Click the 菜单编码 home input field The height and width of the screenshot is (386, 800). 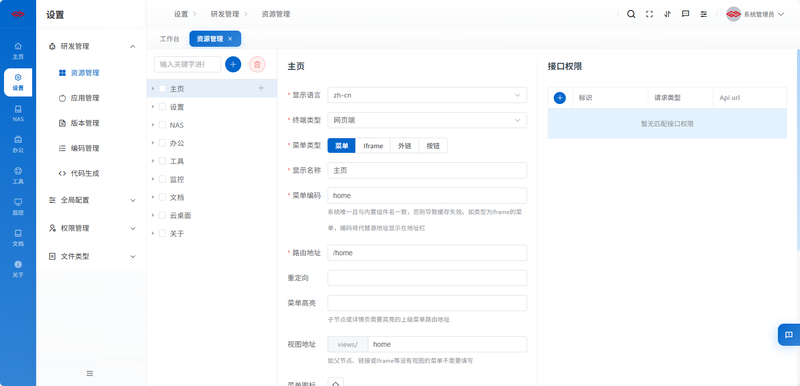(427, 195)
